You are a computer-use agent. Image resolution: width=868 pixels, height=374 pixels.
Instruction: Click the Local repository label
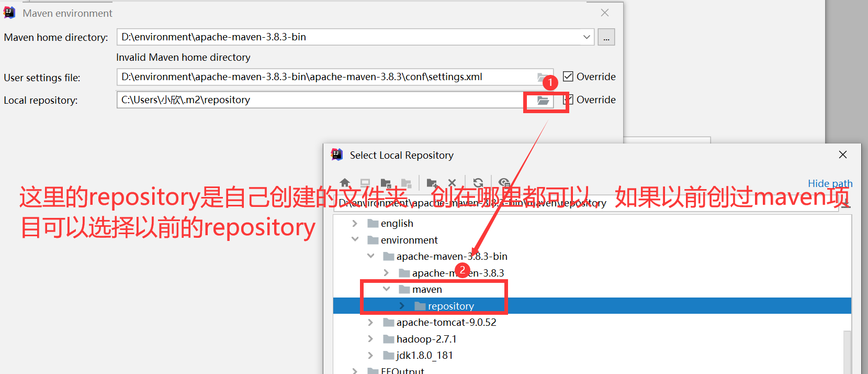(x=41, y=100)
